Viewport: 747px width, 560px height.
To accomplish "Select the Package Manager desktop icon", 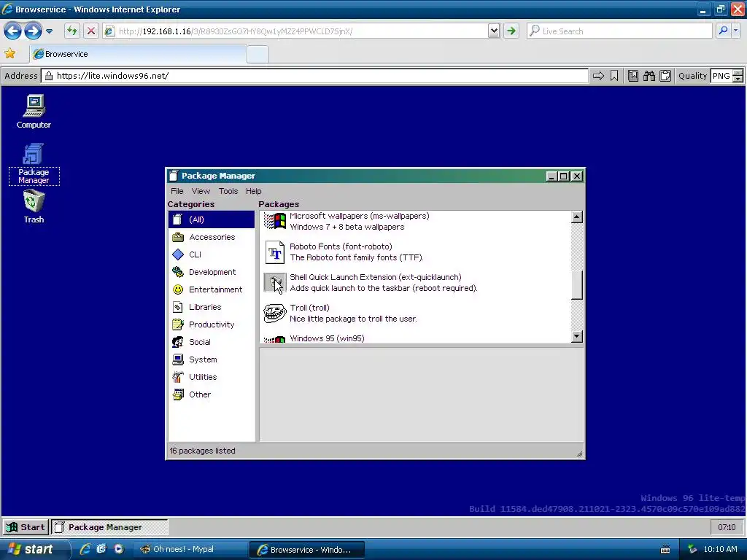I will point(34,163).
